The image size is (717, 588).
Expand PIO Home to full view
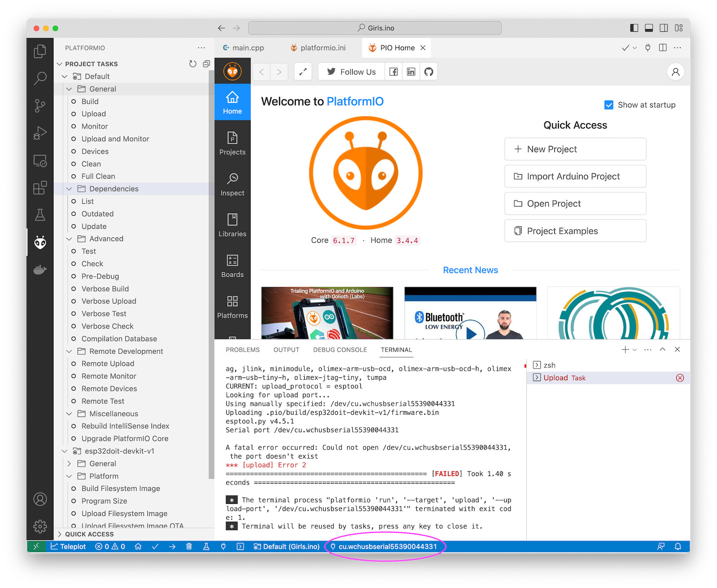(303, 72)
